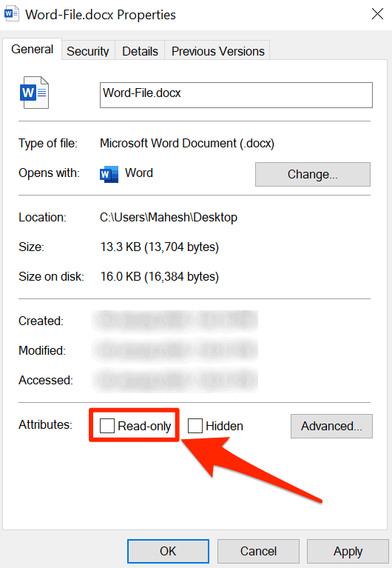The height and width of the screenshot is (568, 392).
Task: Open the Change... program chooser
Action: [313, 174]
